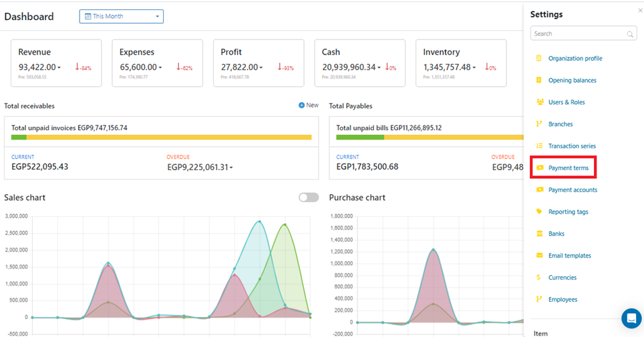The image size is (644, 337).
Task: Click the Organization profile building icon
Action: coord(539,58)
